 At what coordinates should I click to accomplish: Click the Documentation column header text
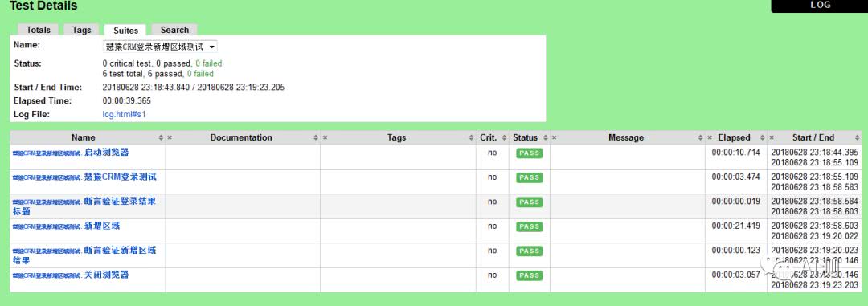[x=241, y=138]
